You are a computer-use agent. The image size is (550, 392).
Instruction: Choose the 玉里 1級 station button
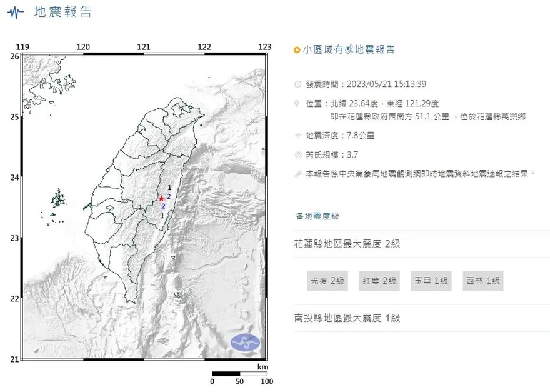point(431,281)
